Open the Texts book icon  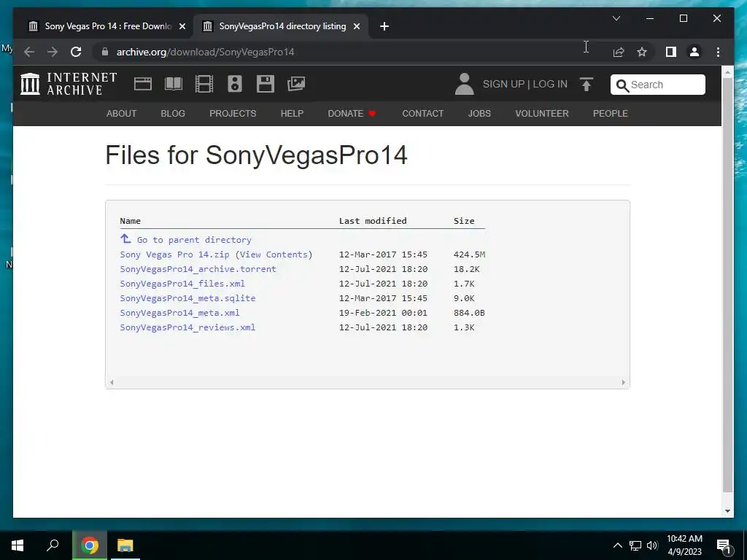click(x=174, y=84)
